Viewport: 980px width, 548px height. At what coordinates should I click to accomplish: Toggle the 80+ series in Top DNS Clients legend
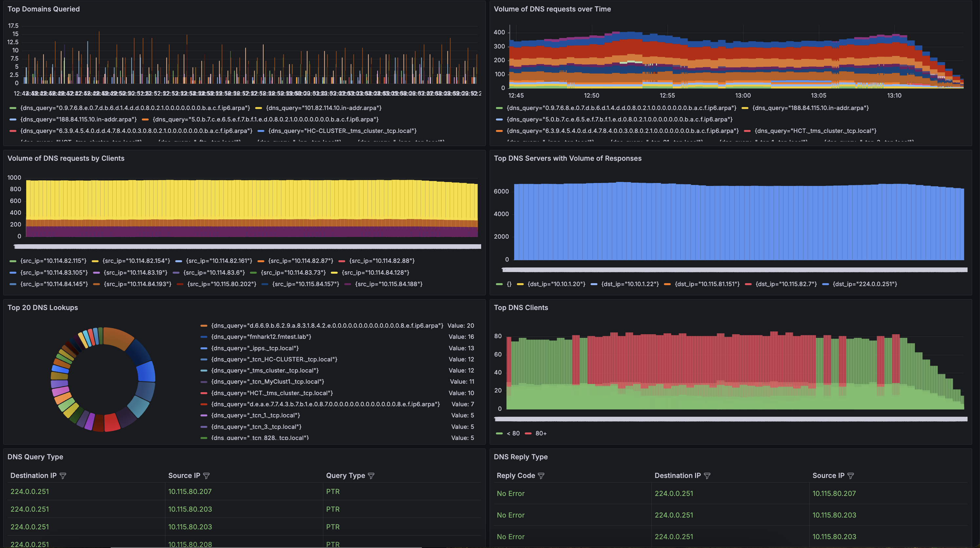tap(540, 433)
